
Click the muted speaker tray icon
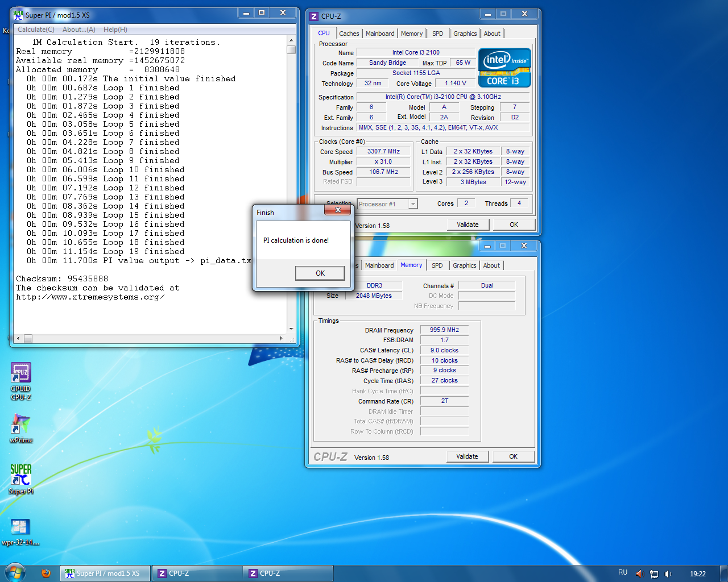click(x=640, y=573)
